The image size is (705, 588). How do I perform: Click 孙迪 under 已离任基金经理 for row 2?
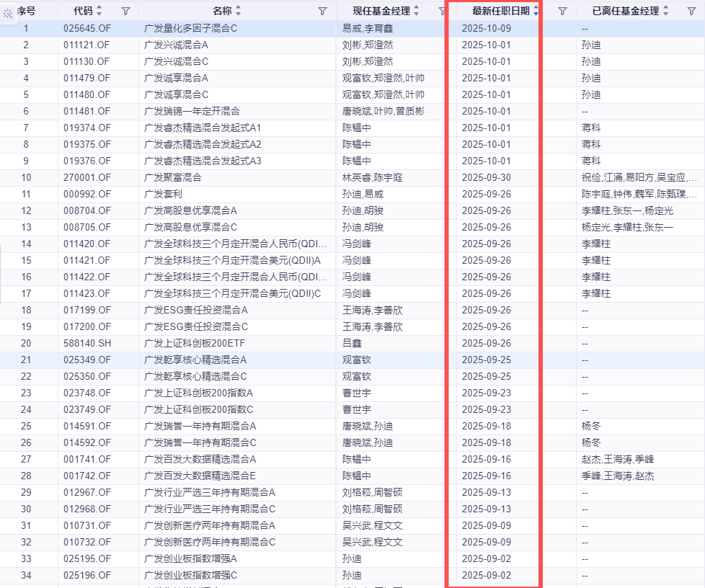pos(592,45)
